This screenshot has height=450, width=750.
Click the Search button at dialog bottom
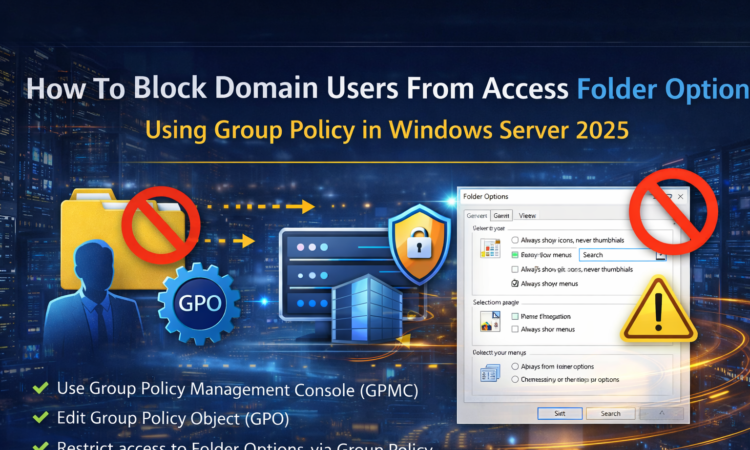tap(610, 413)
